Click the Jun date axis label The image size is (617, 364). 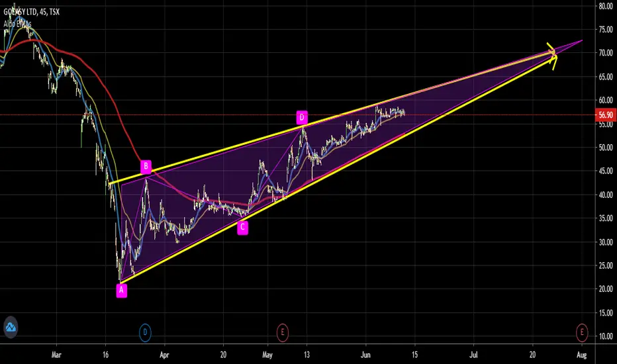click(365, 355)
